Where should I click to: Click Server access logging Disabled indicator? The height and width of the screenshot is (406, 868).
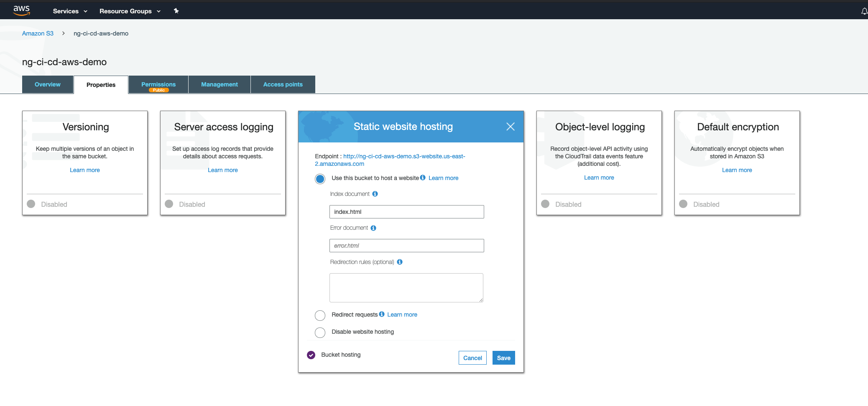click(169, 204)
